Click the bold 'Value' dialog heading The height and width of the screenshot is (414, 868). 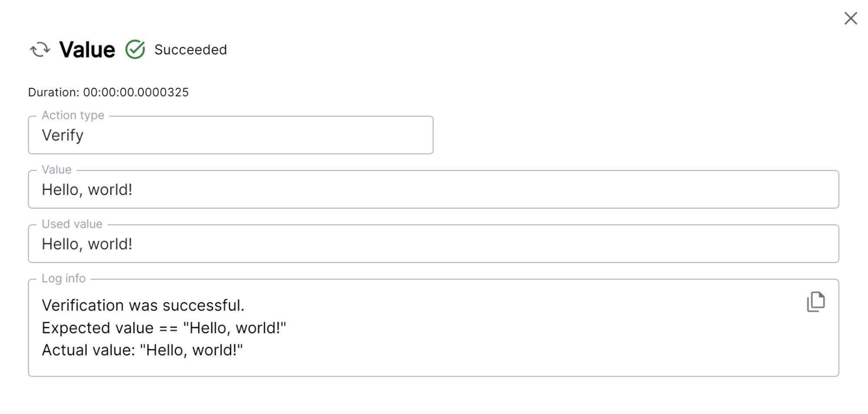[x=87, y=50]
